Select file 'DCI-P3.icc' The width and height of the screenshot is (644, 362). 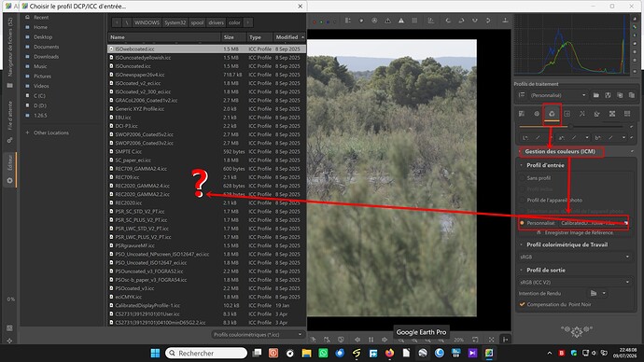point(206,126)
